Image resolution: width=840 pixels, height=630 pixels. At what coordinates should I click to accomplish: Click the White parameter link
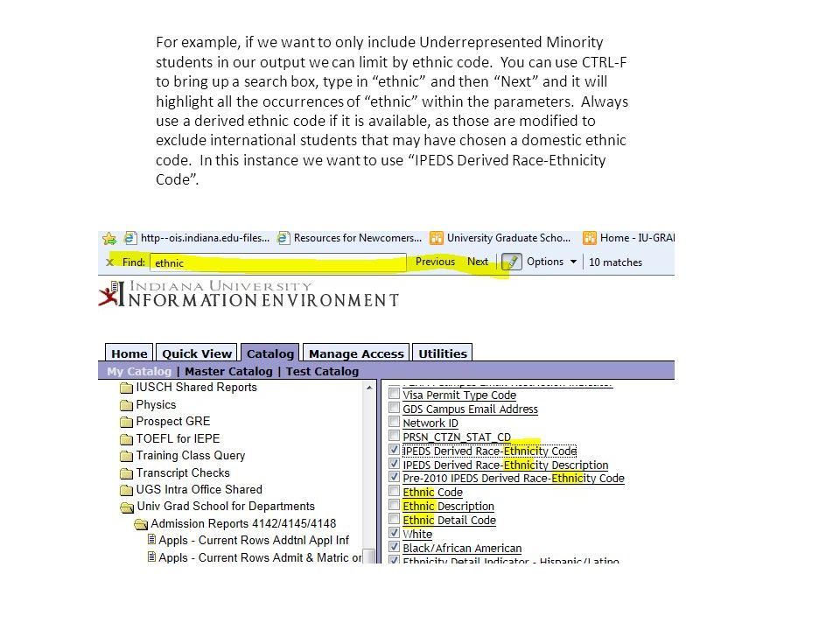(417, 534)
